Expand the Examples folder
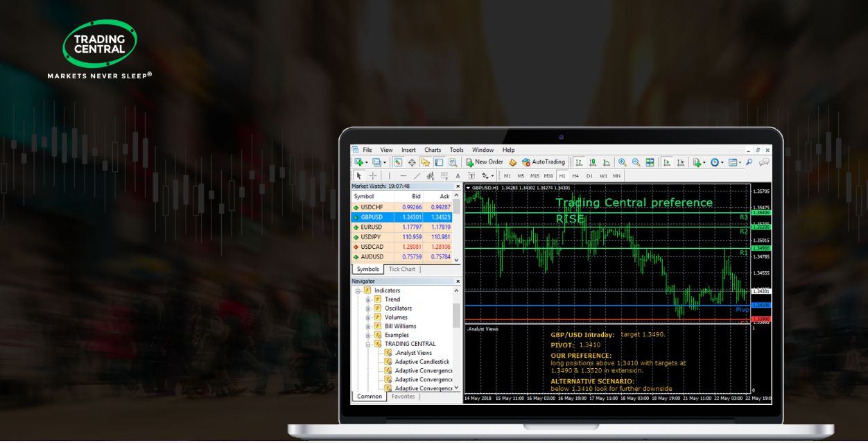 point(369,335)
